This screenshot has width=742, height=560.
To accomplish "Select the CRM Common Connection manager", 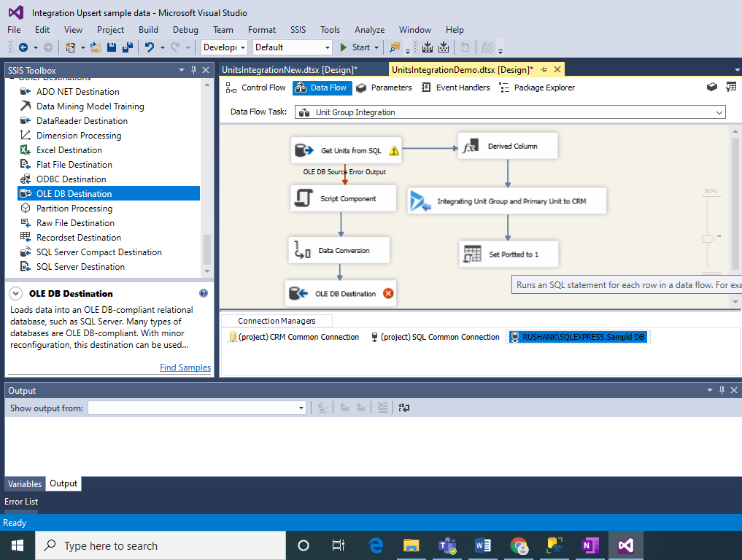I will coord(294,337).
